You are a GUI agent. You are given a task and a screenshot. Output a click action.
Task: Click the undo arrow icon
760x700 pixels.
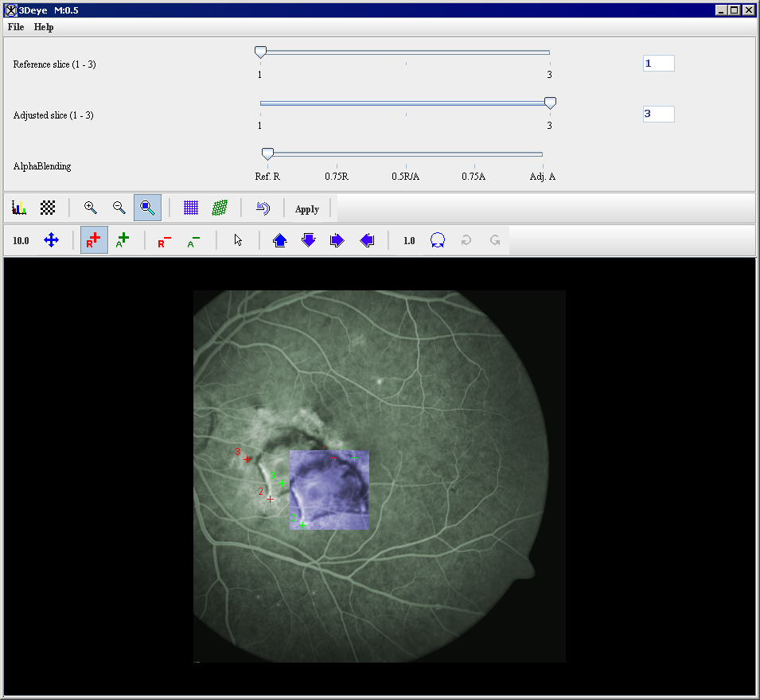tap(263, 208)
